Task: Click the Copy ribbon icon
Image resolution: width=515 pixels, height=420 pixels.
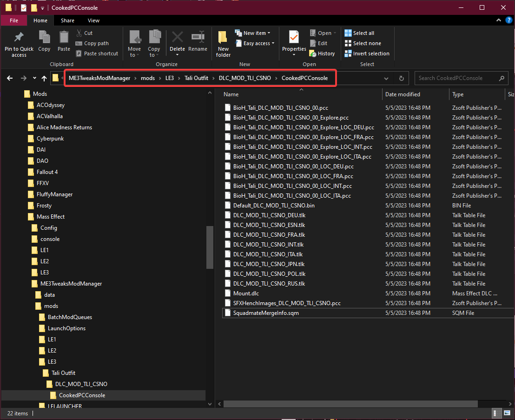Action: click(x=44, y=37)
